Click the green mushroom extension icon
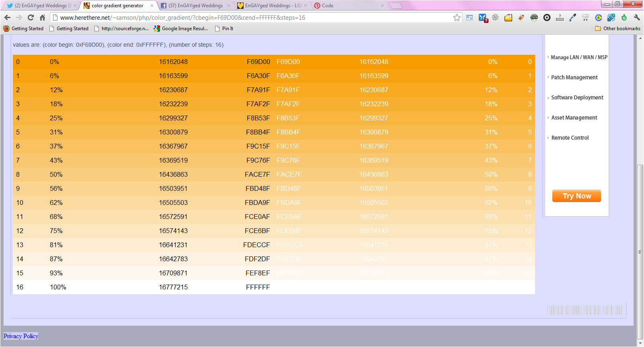 (534, 17)
